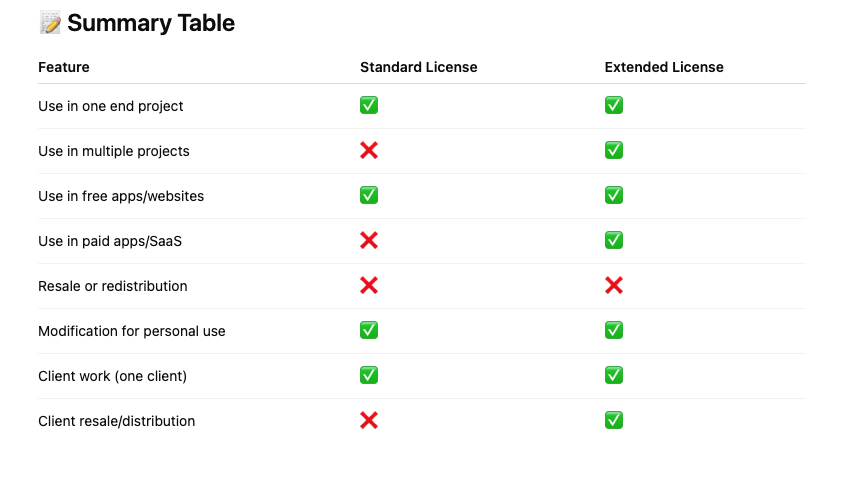Click the memo emoji beside Summary Table
This screenshot has height=487, width=856.
point(50,23)
